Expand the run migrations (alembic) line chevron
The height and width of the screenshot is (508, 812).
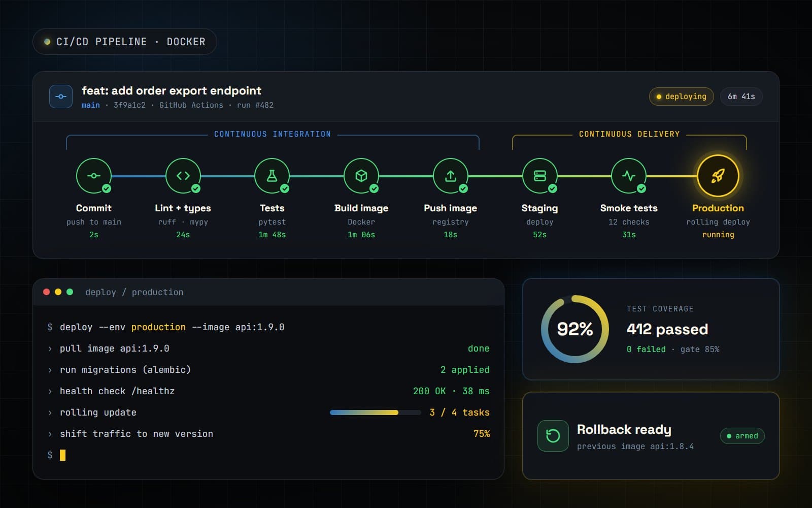(50, 370)
